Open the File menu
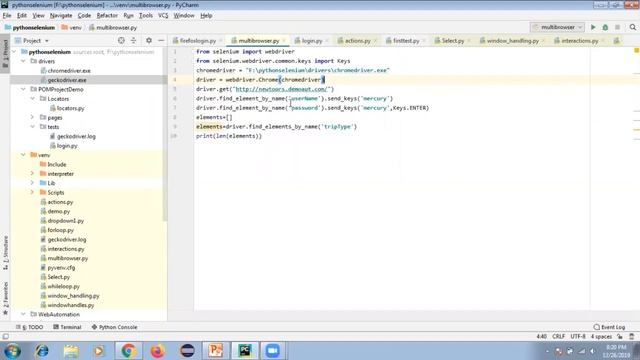The height and width of the screenshot is (360, 640). [7, 16]
